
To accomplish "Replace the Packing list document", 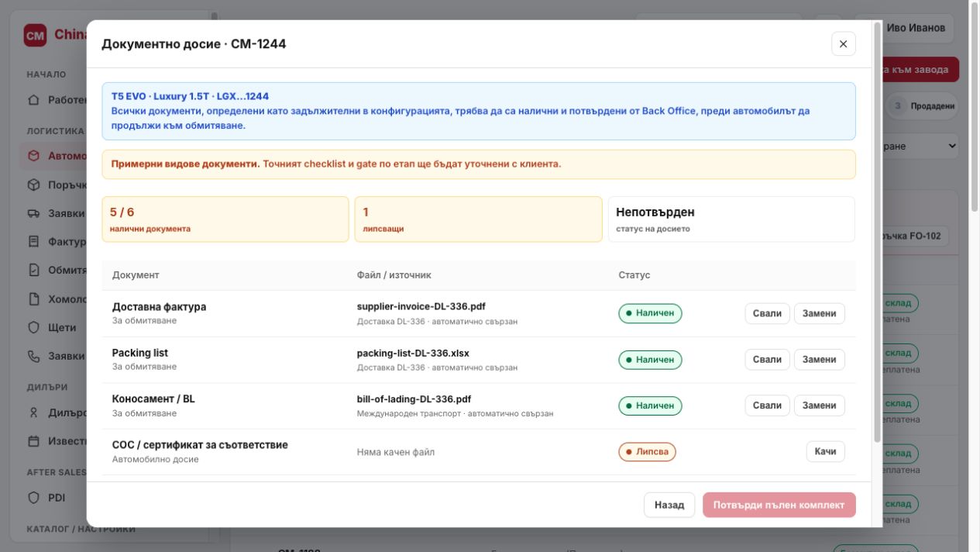I will tap(819, 360).
